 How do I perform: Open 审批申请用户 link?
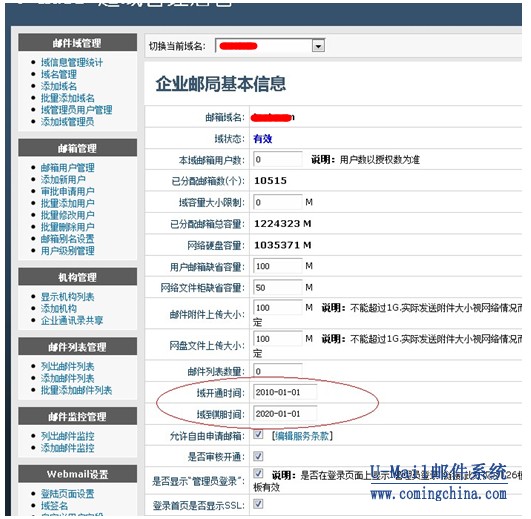tap(67, 191)
